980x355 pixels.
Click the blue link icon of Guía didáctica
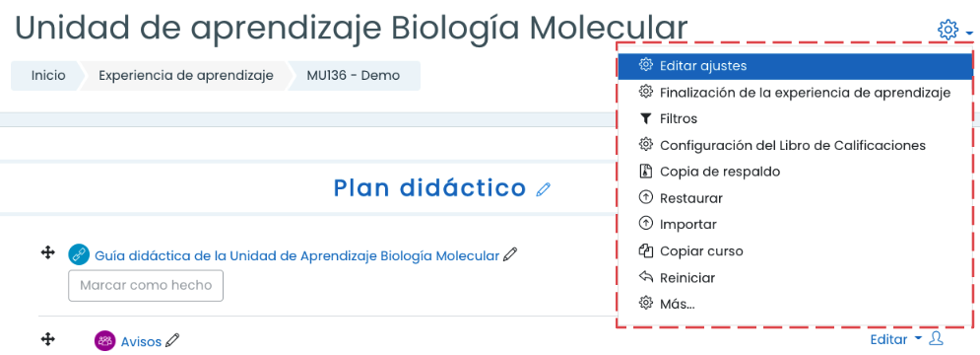click(x=79, y=254)
